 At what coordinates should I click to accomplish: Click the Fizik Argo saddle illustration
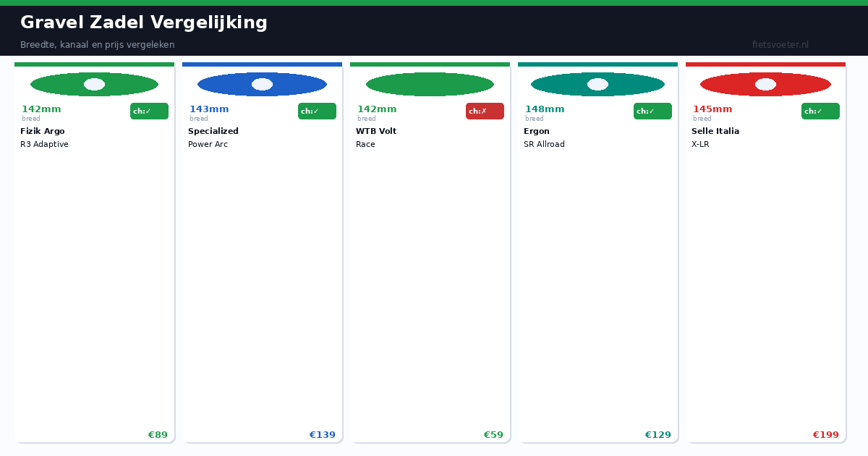pos(94,84)
